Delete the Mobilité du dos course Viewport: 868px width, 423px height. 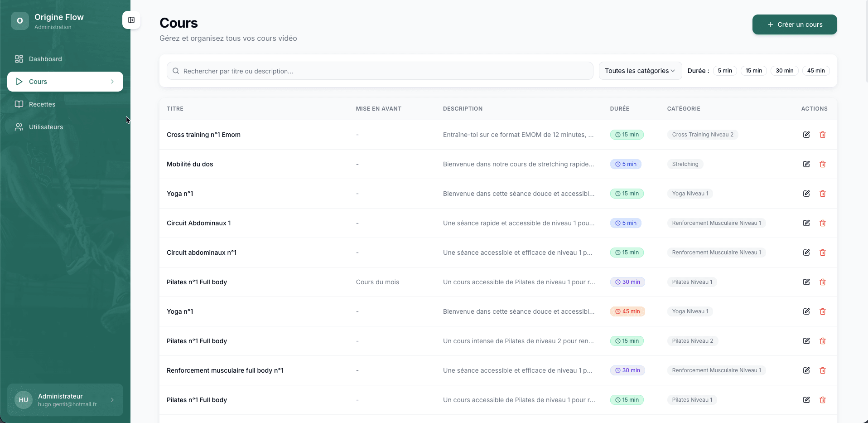coord(823,164)
